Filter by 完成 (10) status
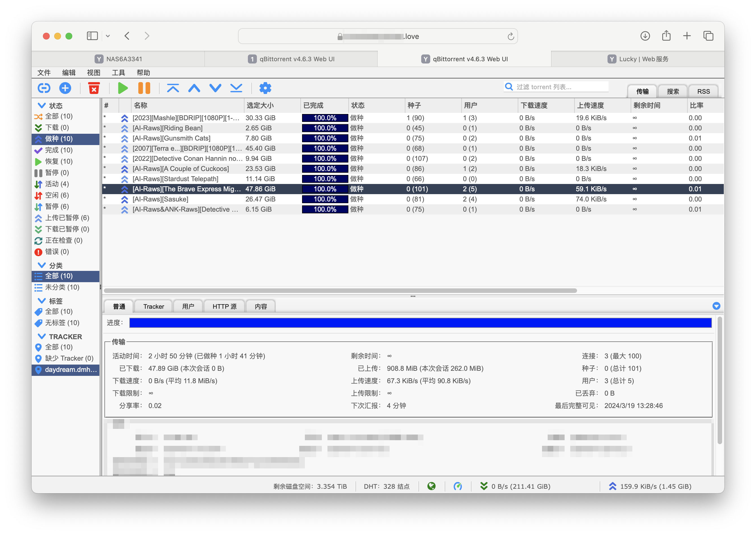756x535 pixels. click(x=65, y=150)
